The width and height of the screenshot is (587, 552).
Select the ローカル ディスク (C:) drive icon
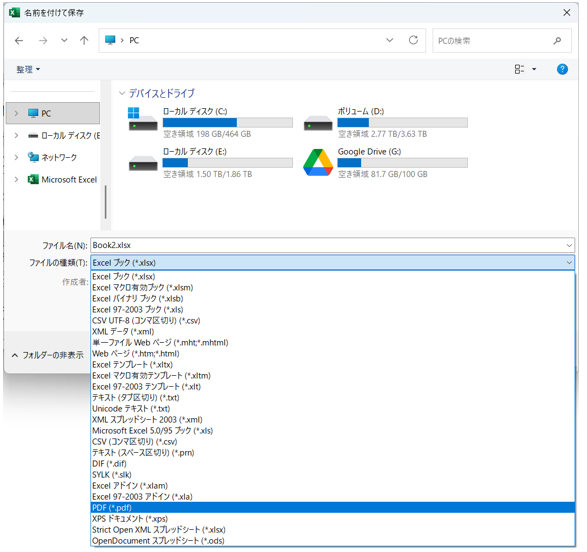pyautogui.click(x=143, y=119)
